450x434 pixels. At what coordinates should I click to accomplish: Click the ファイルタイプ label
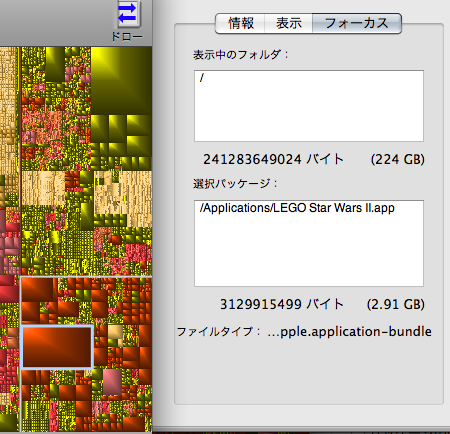[x=218, y=332]
